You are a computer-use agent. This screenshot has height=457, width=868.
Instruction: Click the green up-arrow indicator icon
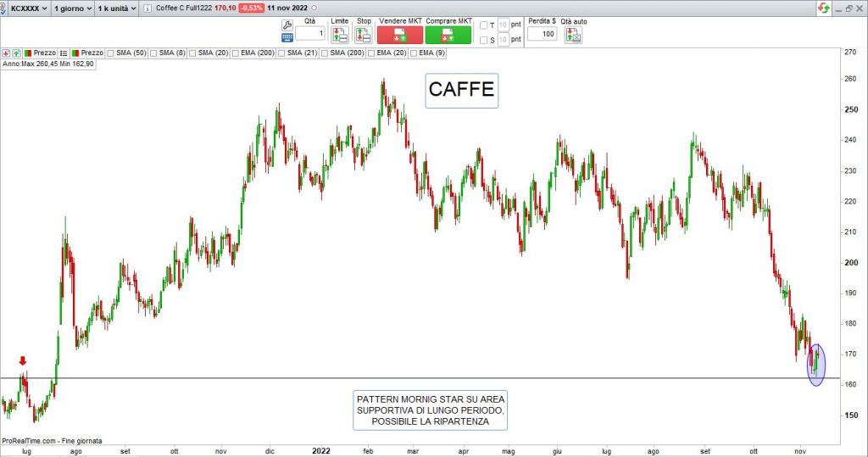(17, 53)
